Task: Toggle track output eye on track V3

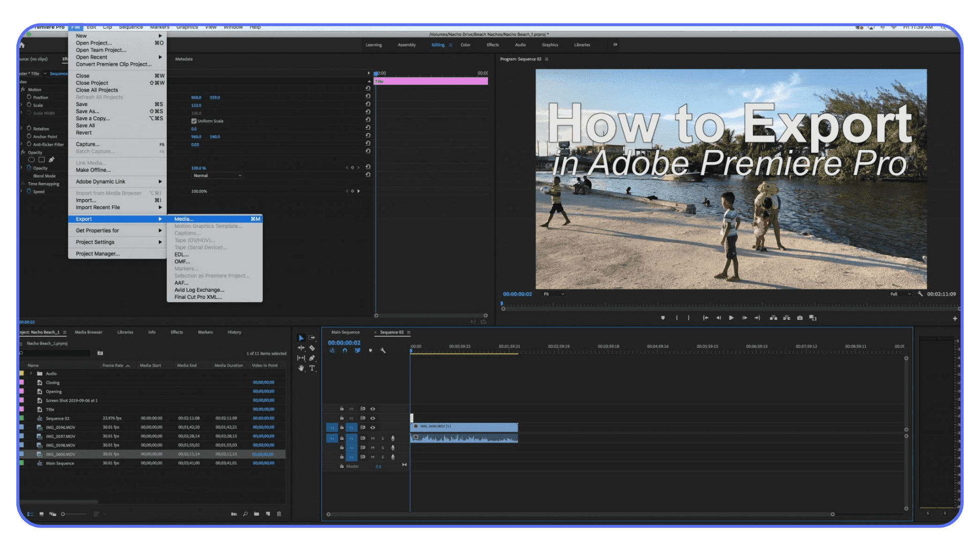Action: click(x=373, y=409)
